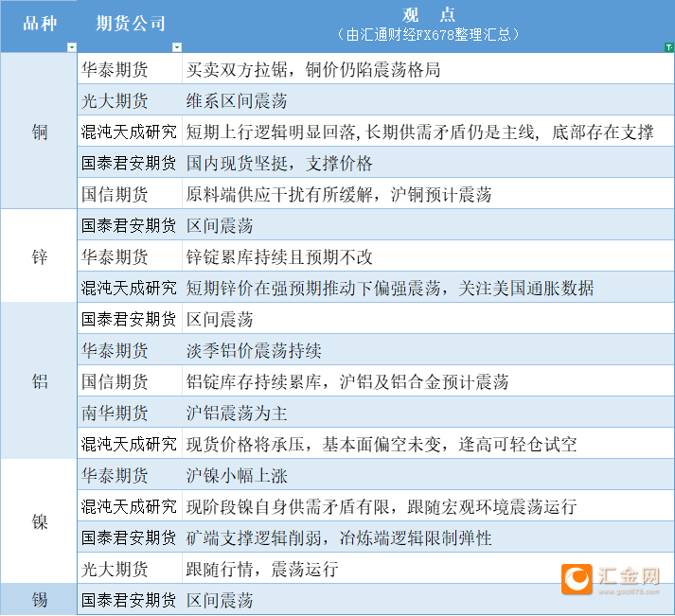675x616 pixels.
Task: Open the 品种 column filter dropdown
Action: [x=72, y=47]
